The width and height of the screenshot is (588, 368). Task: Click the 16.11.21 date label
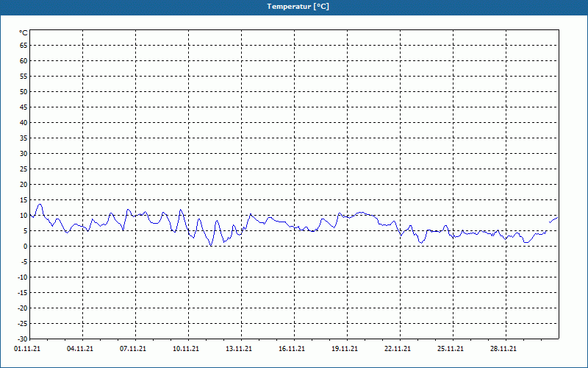(292, 348)
